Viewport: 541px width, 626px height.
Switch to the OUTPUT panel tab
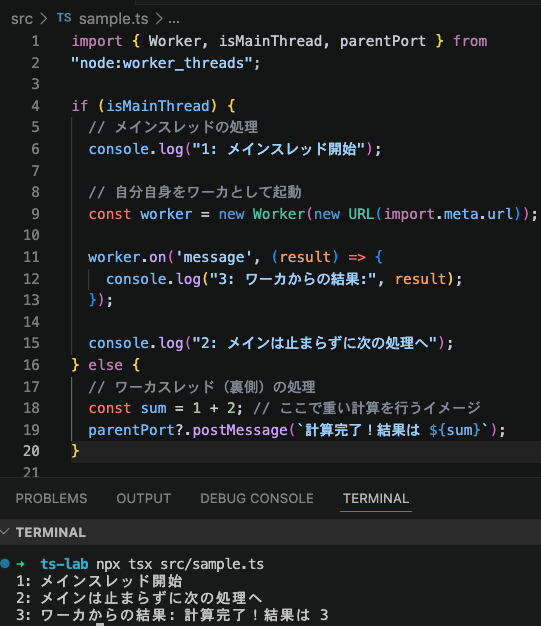144,498
